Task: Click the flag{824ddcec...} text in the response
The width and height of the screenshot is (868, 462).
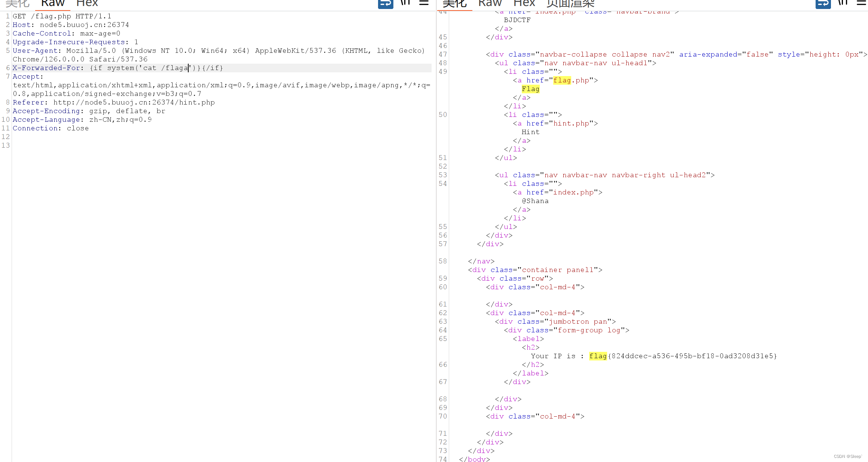Action: (683, 356)
